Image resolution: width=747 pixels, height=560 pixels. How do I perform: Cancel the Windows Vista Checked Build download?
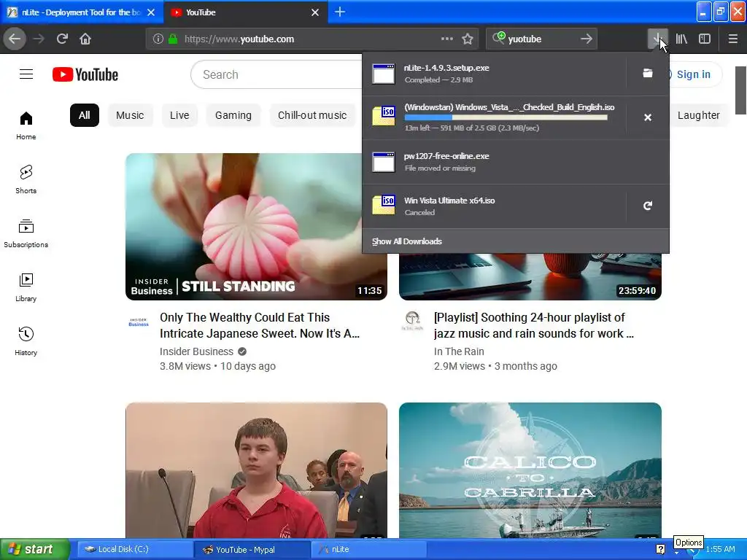[648, 117]
